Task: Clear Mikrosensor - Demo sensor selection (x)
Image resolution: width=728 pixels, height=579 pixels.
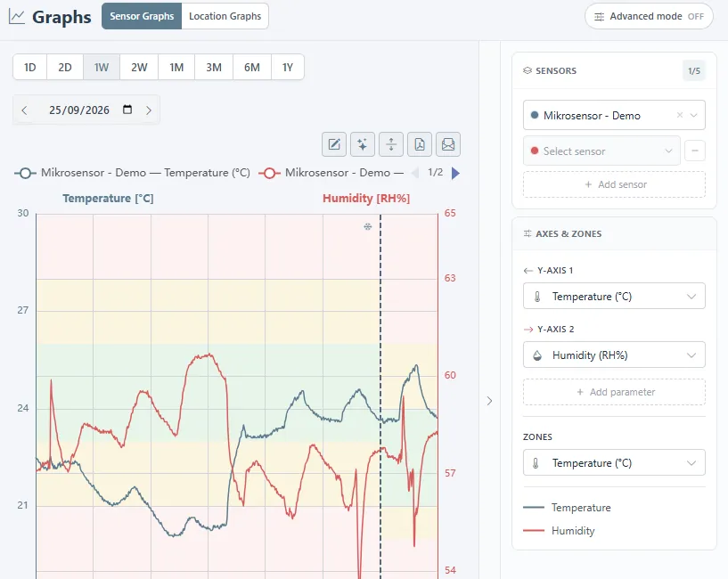Action: click(680, 115)
